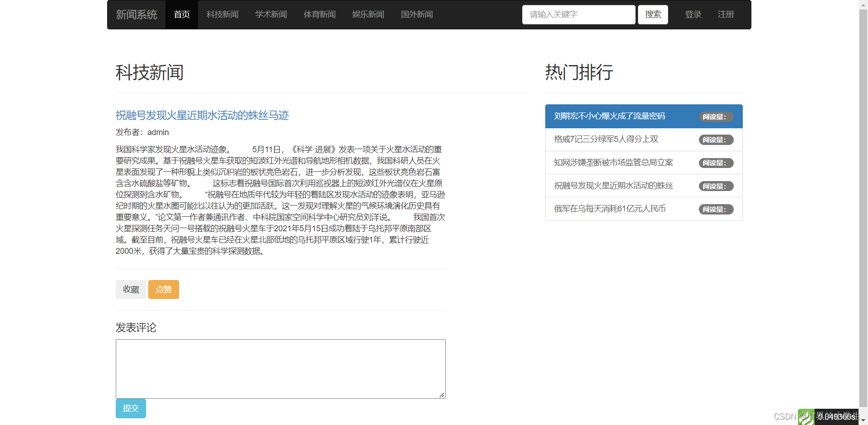868x425 pixels.
Task: Open 体育新闻 category
Action: click(x=320, y=14)
